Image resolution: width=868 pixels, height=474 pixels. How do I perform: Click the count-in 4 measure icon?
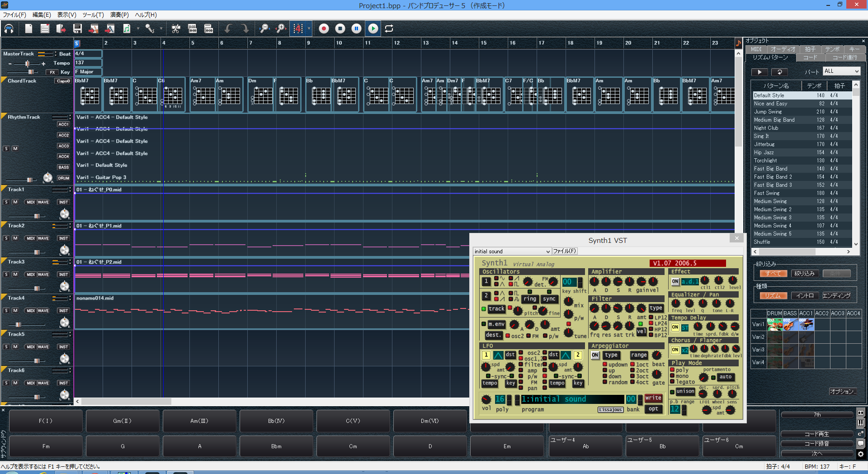tap(298, 28)
